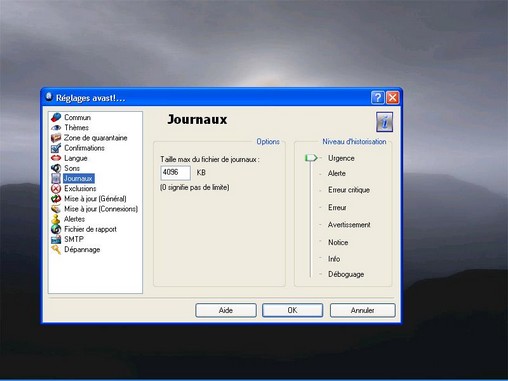
Task: Click the Sons speaker icon
Action: (56, 168)
